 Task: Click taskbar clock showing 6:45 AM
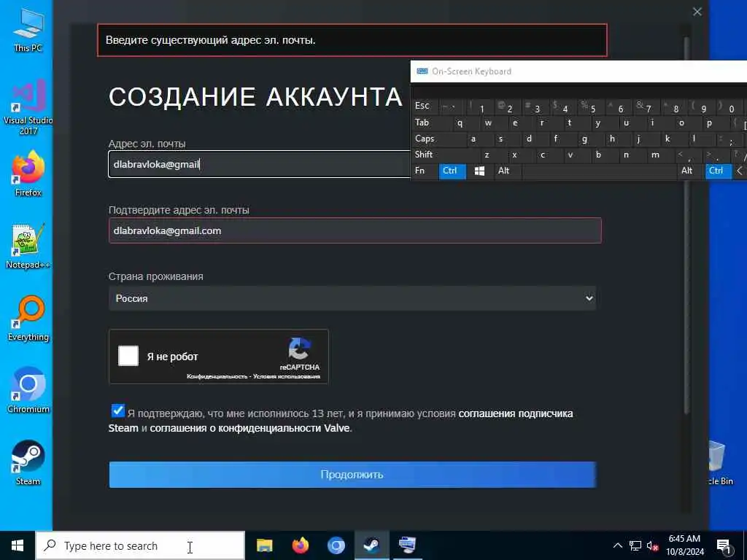(x=684, y=545)
